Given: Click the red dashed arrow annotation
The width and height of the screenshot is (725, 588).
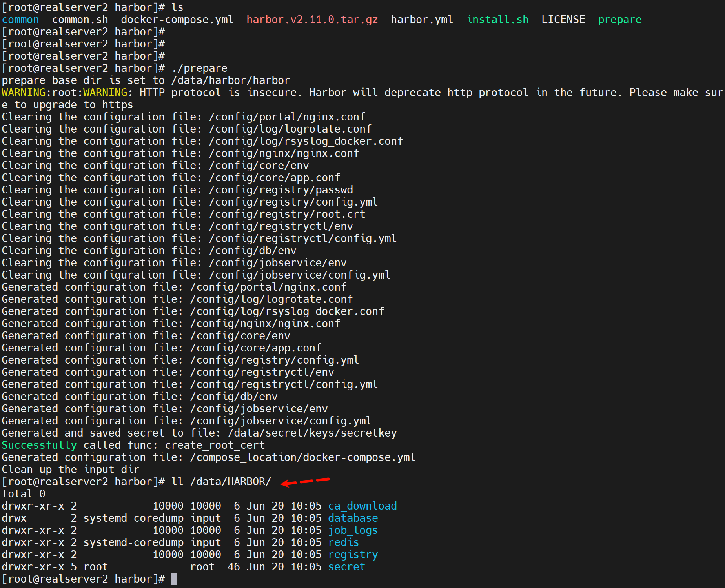Looking at the screenshot, I should (305, 481).
